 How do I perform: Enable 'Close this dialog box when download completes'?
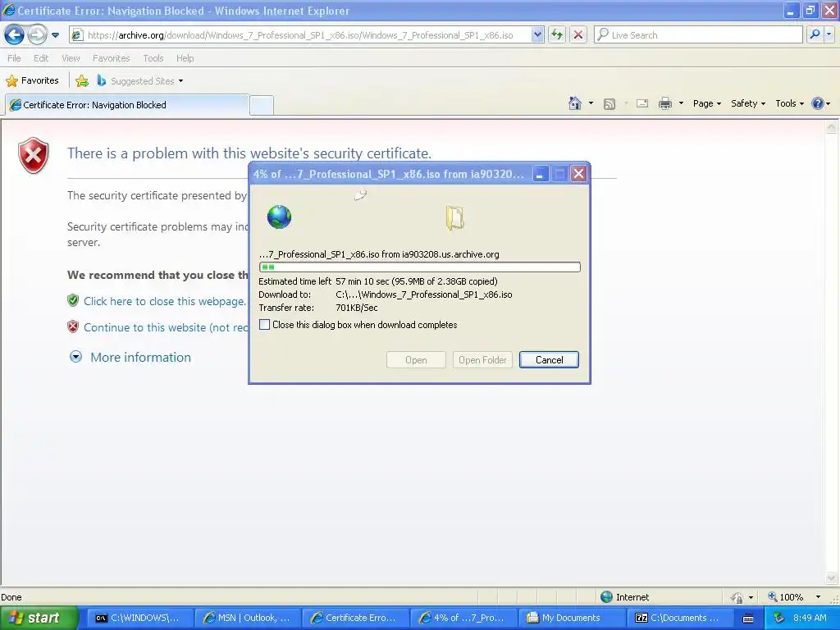[265, 325]
